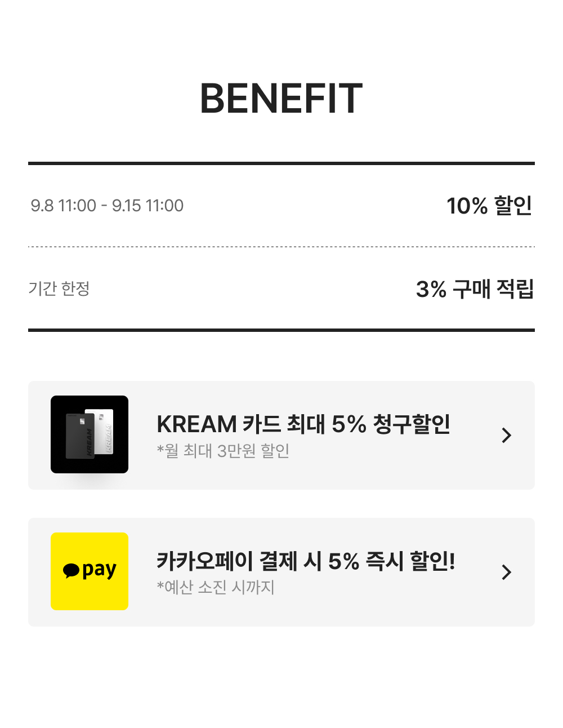Click the '기간 한정' label

click(x=59, y=288)
